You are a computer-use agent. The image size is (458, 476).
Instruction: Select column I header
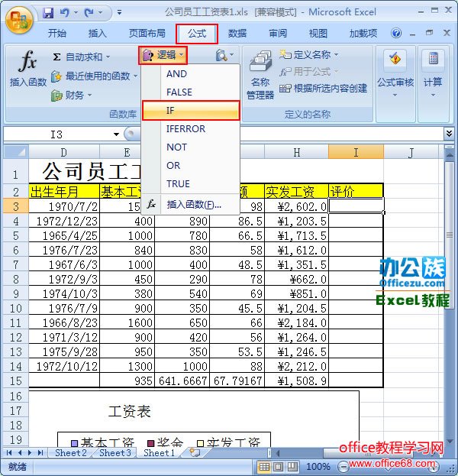pyautogui.click(x=356, y=152)
